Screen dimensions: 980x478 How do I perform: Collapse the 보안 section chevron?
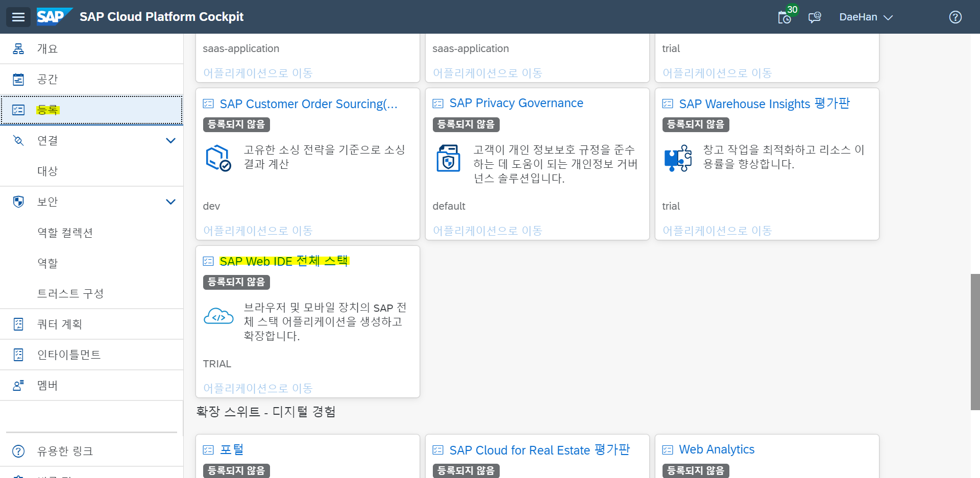pyautogui.click(x=171, y=202)
